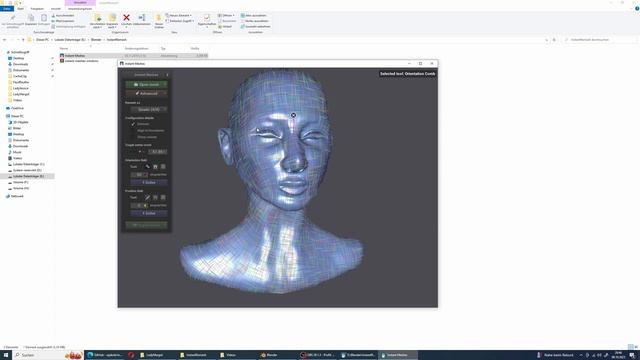The image size is (640, 360).
Task: Open Öffnen dropdown in ribbon
Action: 227,16
